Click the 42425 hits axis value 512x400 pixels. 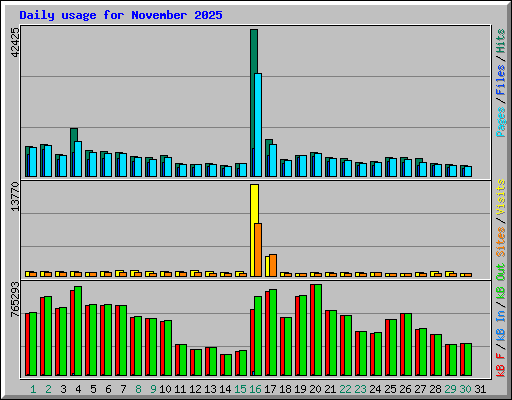pos(15,42)
